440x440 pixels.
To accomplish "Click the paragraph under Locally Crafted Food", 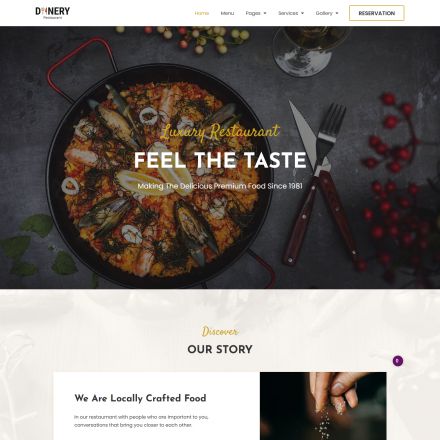I will (x=141, y=421).
